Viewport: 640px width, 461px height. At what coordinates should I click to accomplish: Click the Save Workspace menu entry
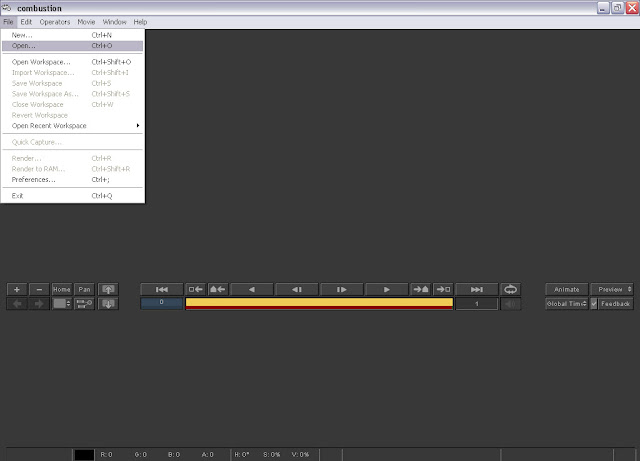click(x=73, y=83)
